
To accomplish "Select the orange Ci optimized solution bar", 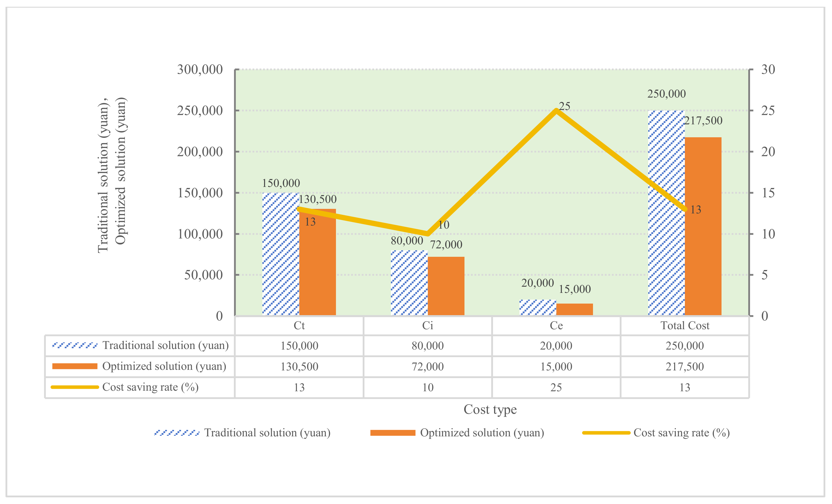I will 446,286.
